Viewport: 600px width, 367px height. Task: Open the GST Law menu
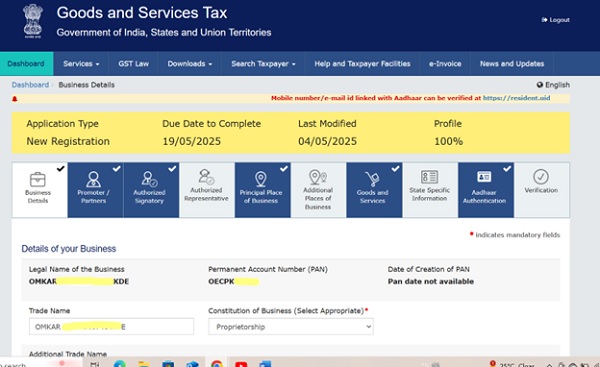pyautogui.click(x=134, y=64)
